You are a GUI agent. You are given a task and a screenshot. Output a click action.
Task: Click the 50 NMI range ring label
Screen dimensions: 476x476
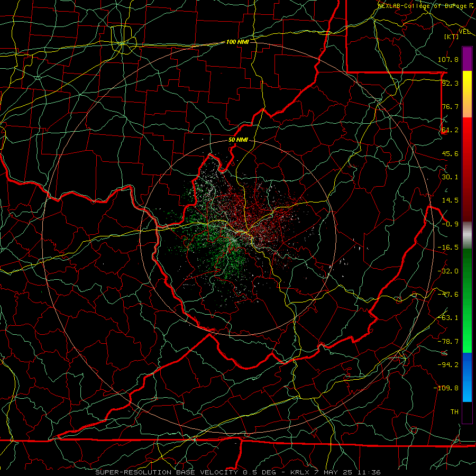239,140
